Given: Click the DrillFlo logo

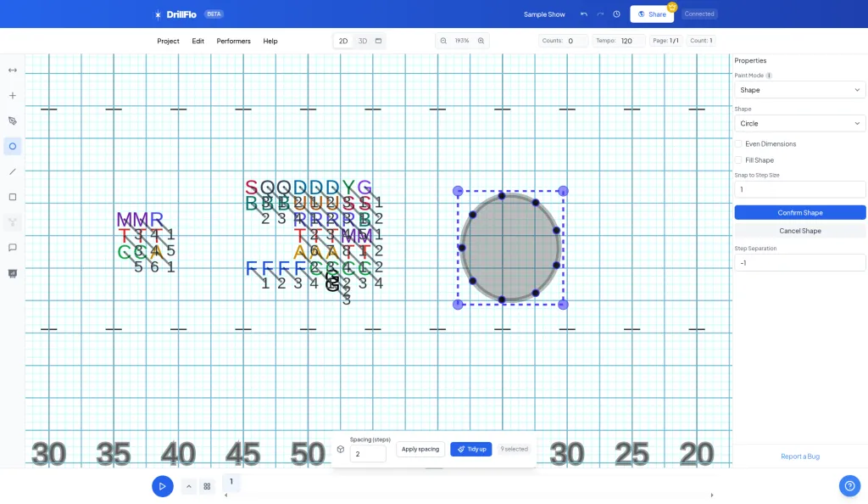Looking at the screenshot, I should click(x=175, y=14).
